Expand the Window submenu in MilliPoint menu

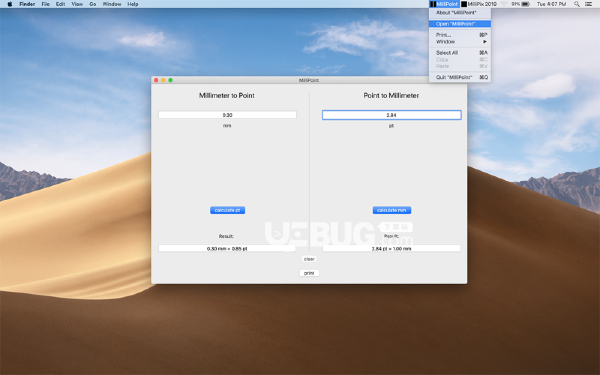(x=460, y=41)
